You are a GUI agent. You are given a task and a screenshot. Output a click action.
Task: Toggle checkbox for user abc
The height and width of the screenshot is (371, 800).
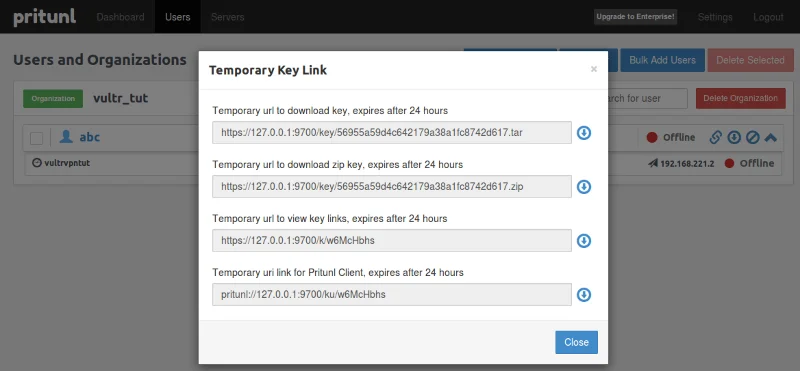tap(36, 138)
